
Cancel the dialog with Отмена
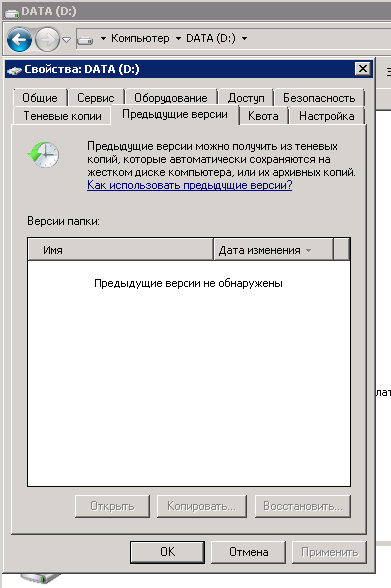pyautogui.click(x=249, y=552)
